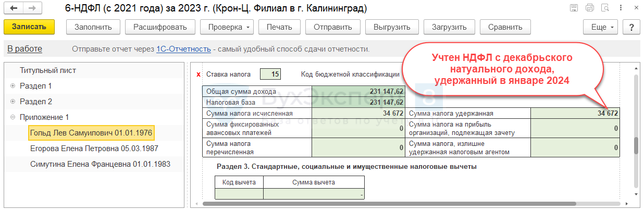Click the back navigation arrow
This screenshot has height=210, width=644.
pos(14,9)
